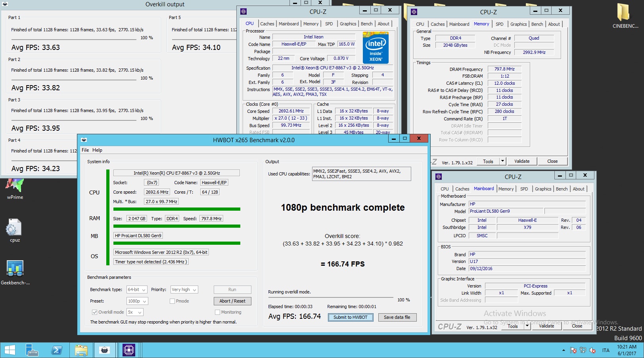The image size is (644, 358).
Task: Click Close in CPU-Z Memory window
Action: (x=552, y=161)
